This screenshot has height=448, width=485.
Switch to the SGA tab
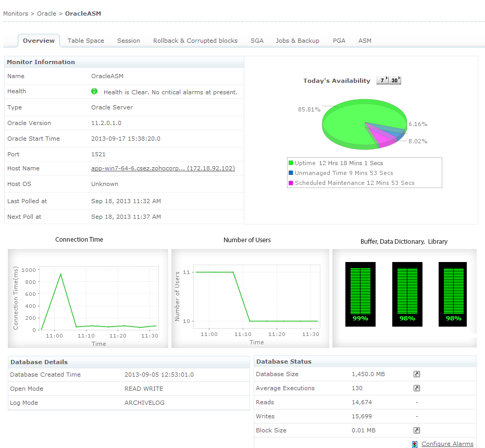point(257,40)
